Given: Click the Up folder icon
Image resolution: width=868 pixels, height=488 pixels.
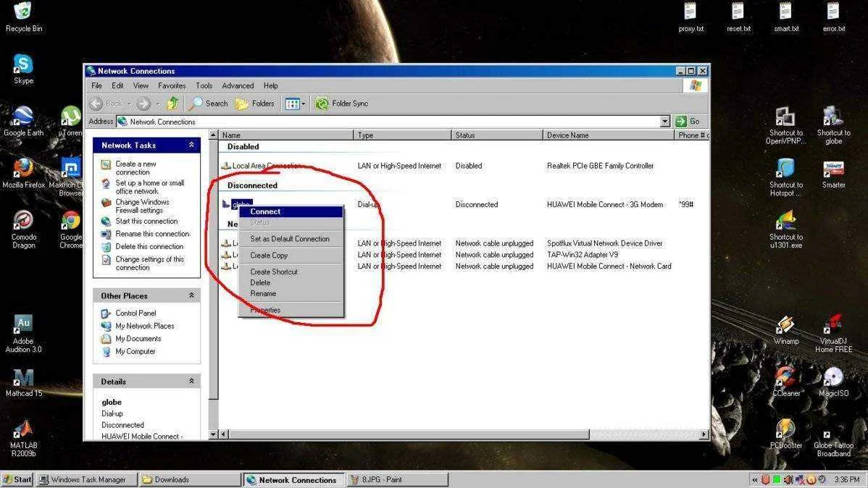Looking at the screenshot, I should click(172, 104).
